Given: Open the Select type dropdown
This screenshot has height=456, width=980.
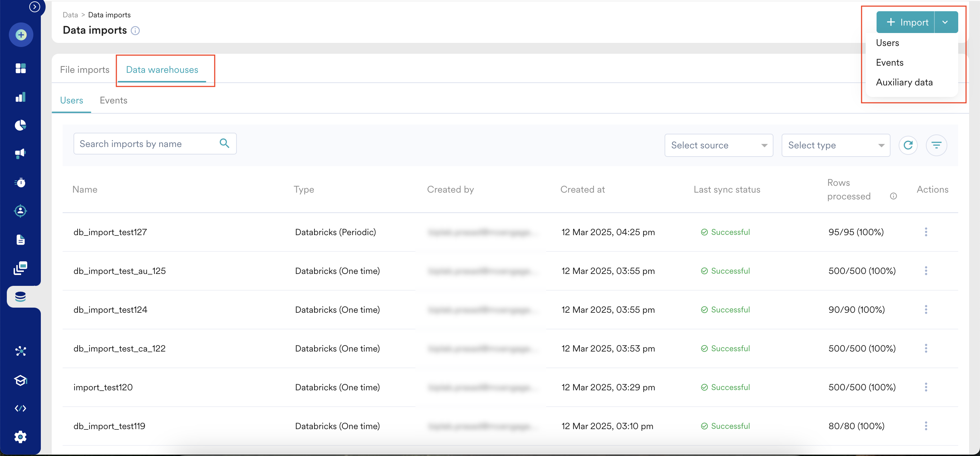Looking at the screenshot, I should pos(835,145).
